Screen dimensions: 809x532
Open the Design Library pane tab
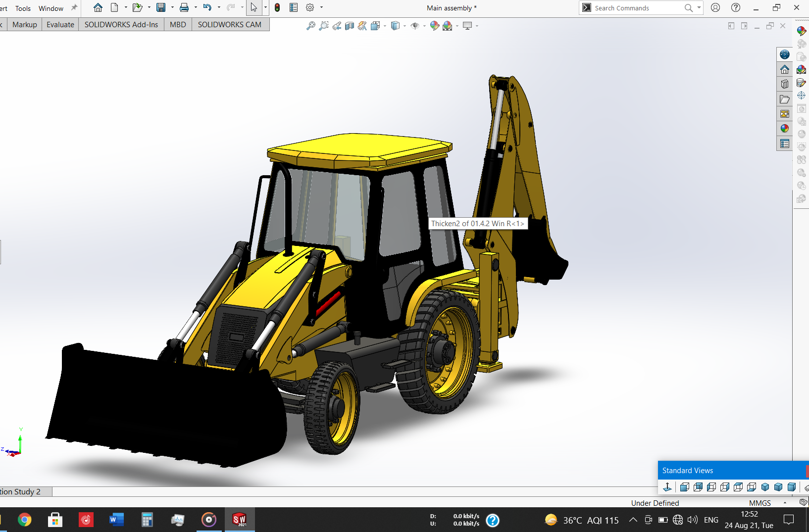[x=785, y=84]
